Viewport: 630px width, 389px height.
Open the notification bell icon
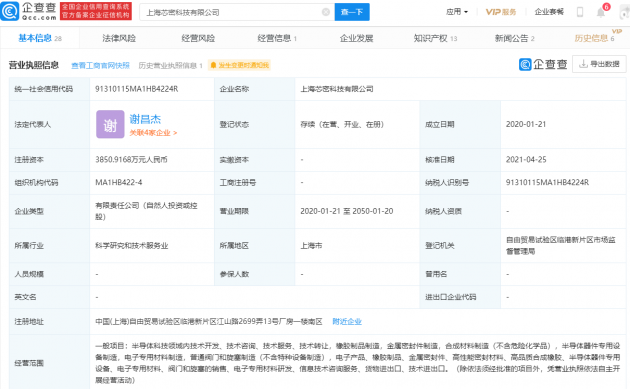tap(601, 12)
